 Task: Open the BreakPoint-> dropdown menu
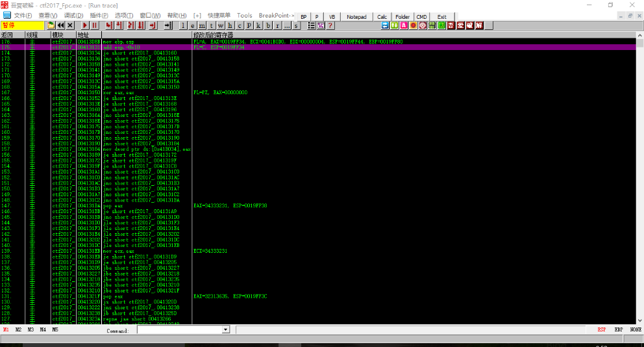(x=276, y=15)
